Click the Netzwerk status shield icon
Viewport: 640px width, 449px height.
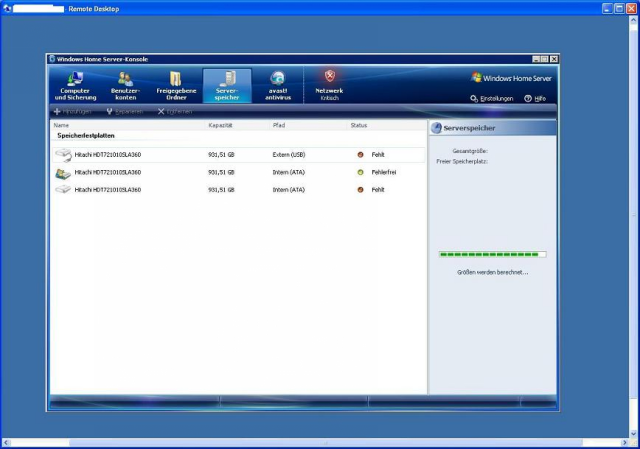coord(329,76)
